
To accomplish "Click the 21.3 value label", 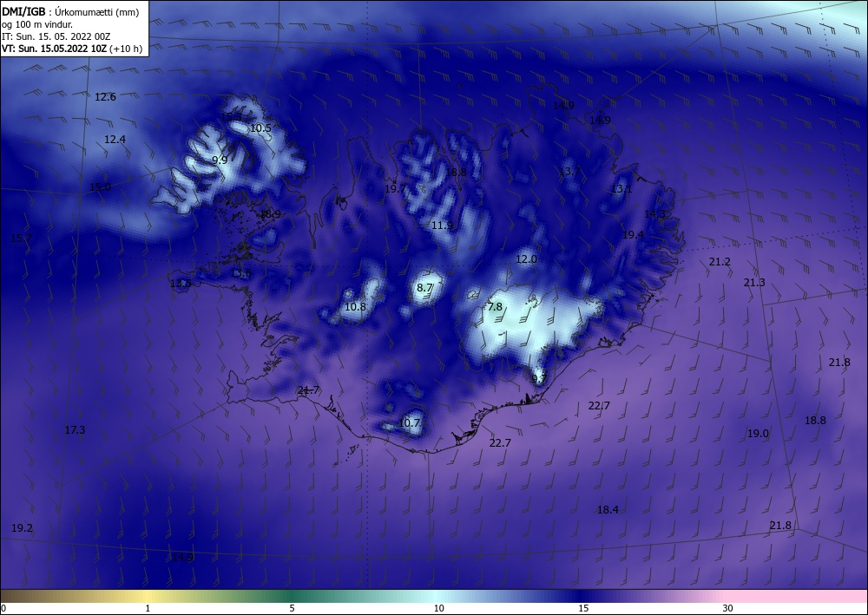I will tap(754, 283).
